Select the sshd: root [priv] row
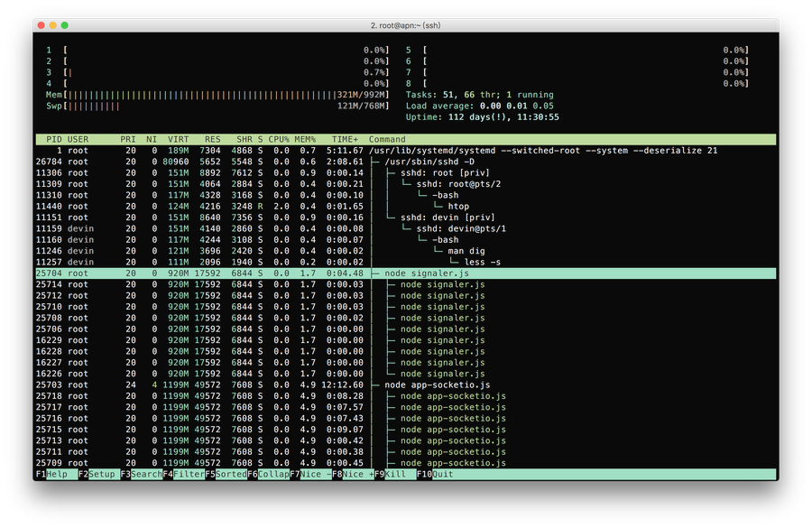The image size is (812, 528). click(x=406, y=173)
